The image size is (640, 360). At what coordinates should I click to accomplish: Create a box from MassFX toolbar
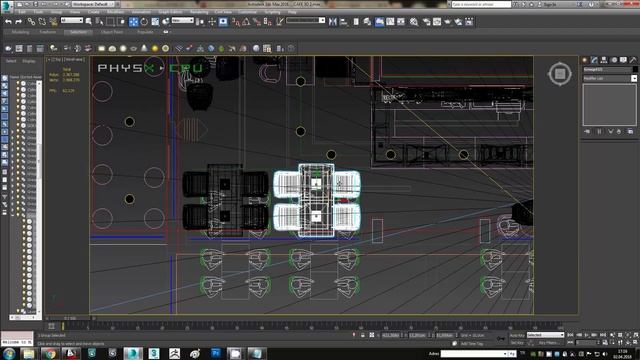pyautogui.click(x=102, y=49)
